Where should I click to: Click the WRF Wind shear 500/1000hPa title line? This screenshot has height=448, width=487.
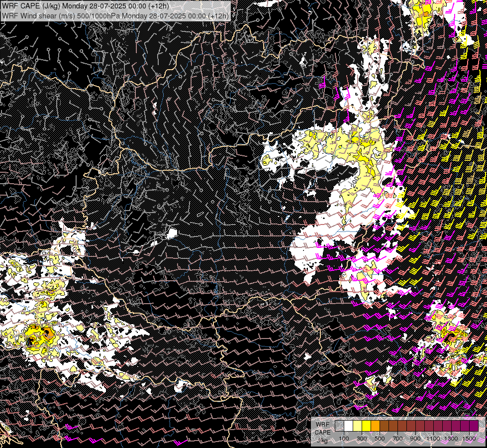tap(115, 15)
